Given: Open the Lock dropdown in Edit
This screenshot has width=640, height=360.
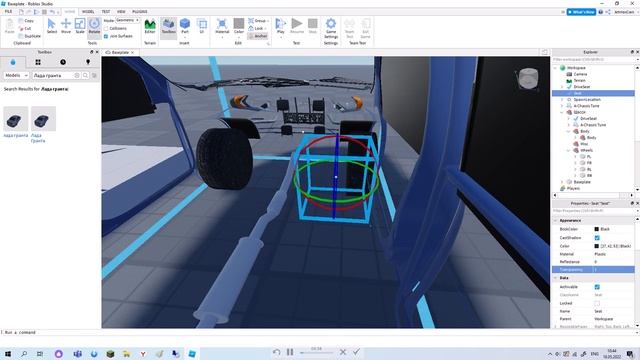Looking at the screenshot, I should tap(258, 28).
